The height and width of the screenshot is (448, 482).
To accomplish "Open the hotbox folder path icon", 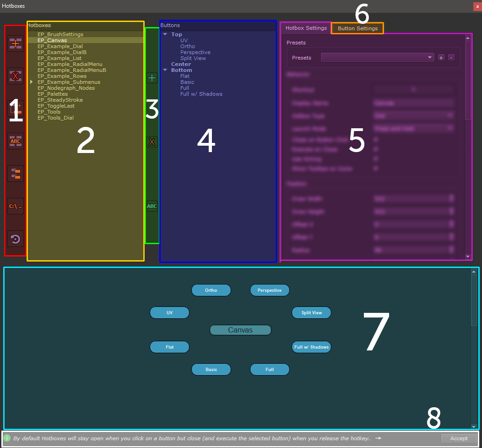I will coord(16,206).
